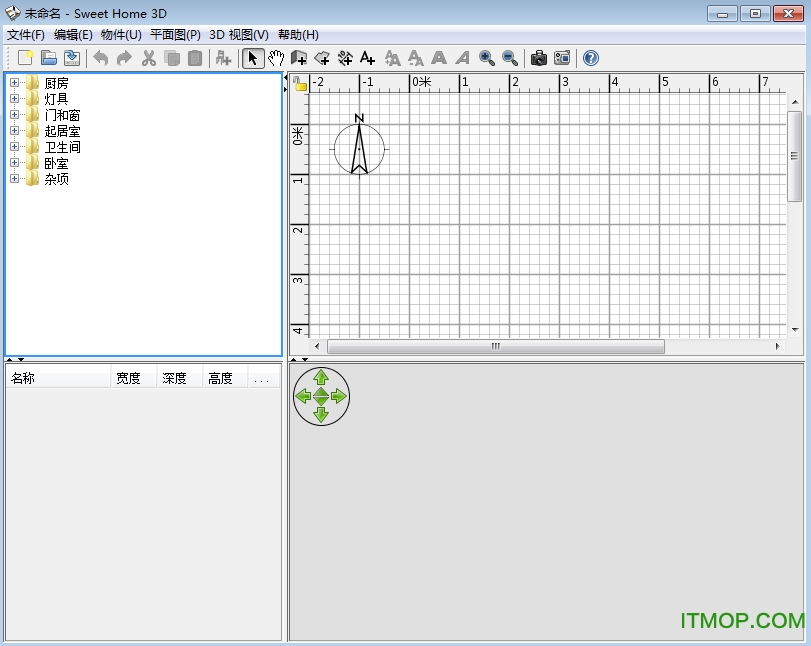Viewport: 811px width, 646px height.
Task: Activate the Create walls tool
Action: 298,58
